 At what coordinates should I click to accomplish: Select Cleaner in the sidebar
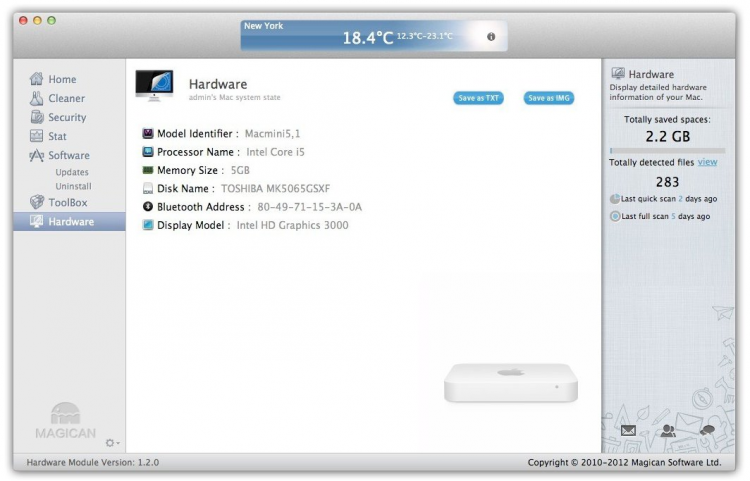(66, 98)
